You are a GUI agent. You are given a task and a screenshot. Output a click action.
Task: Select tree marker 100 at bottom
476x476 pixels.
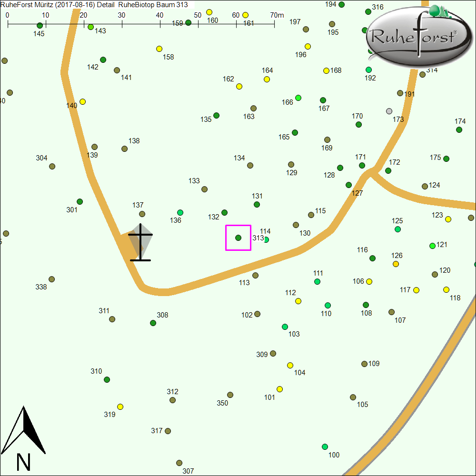325,446
